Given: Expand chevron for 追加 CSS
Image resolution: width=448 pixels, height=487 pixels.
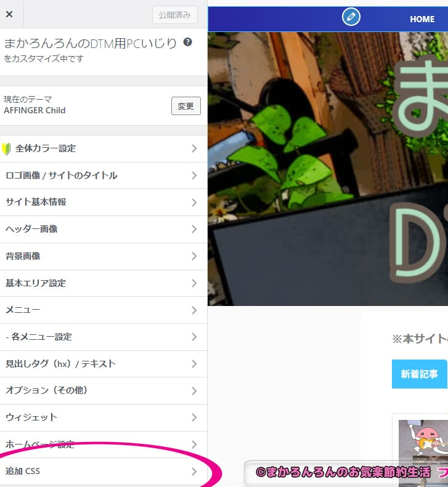Looking at the screenshot, I should point(194,472).
